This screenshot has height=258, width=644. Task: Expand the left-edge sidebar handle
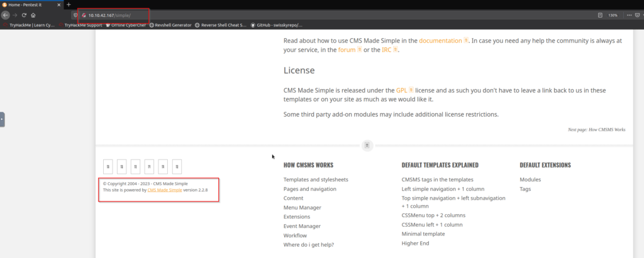[x=3, y=118]
